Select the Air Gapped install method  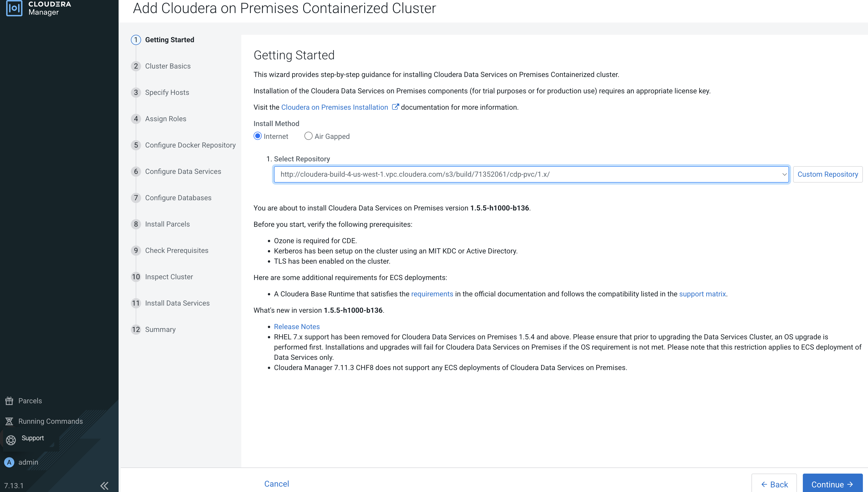308,136
